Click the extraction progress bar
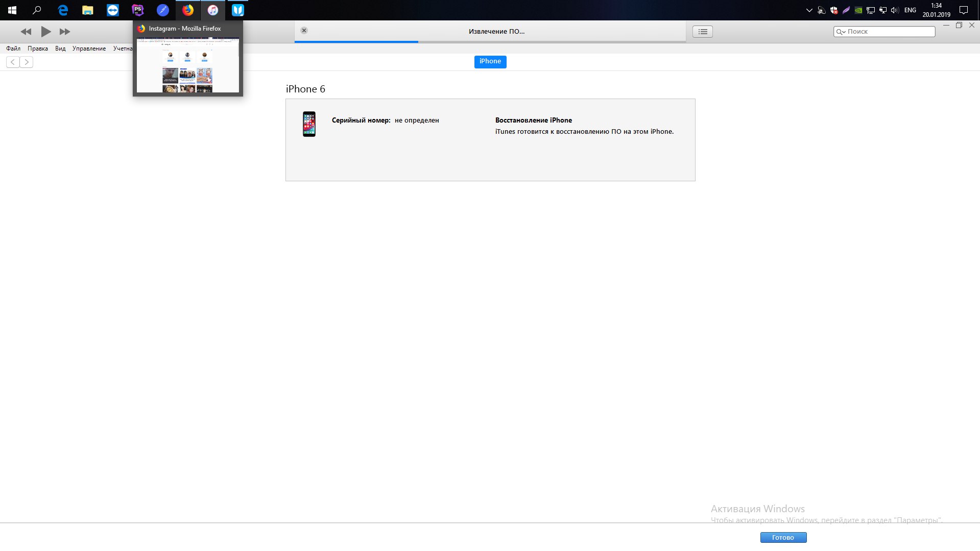Viewport: 980px width, 551px height. [490, 42]
